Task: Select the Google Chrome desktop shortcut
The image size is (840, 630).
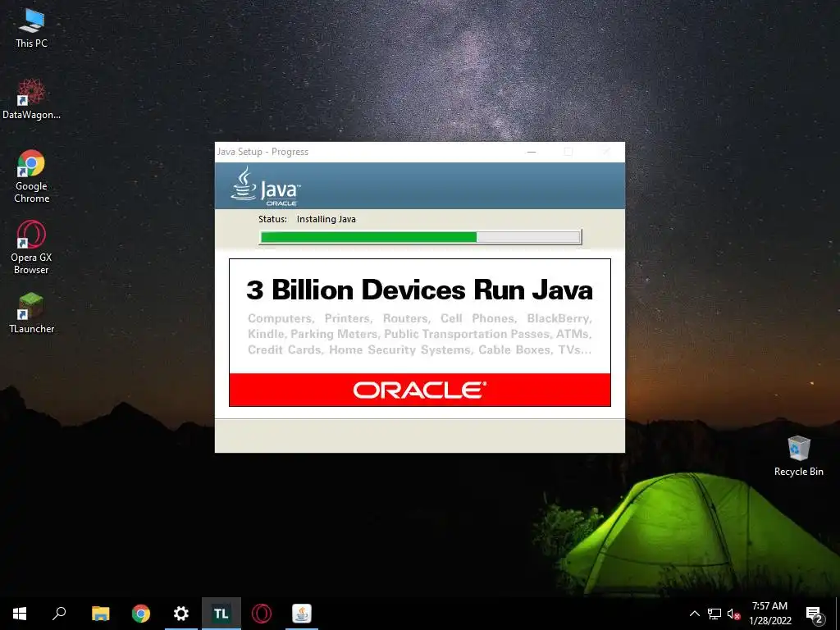Action: [31, 176]
